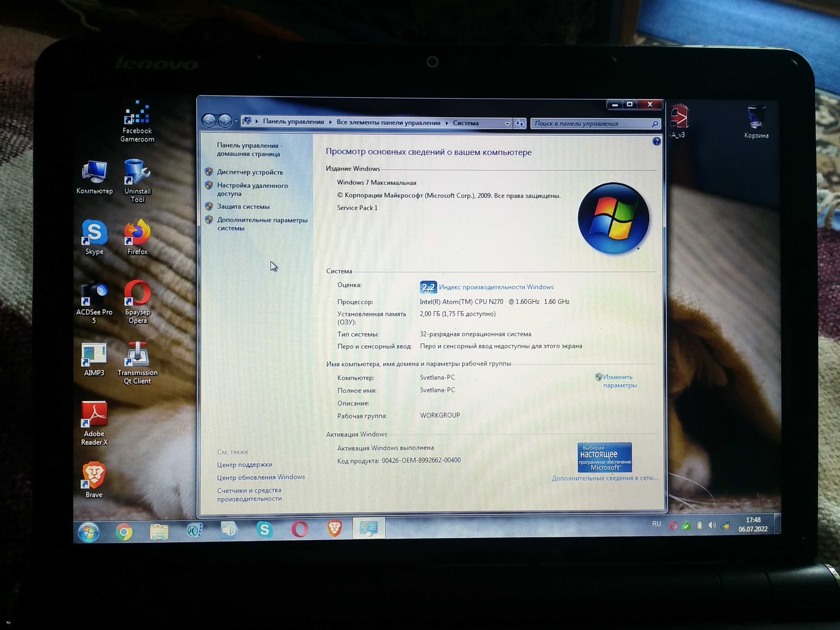Screen dimensions: 840x630
Task: Open the Adobe Reader X desktop shortcut
Action: click(x=94, y=423)
